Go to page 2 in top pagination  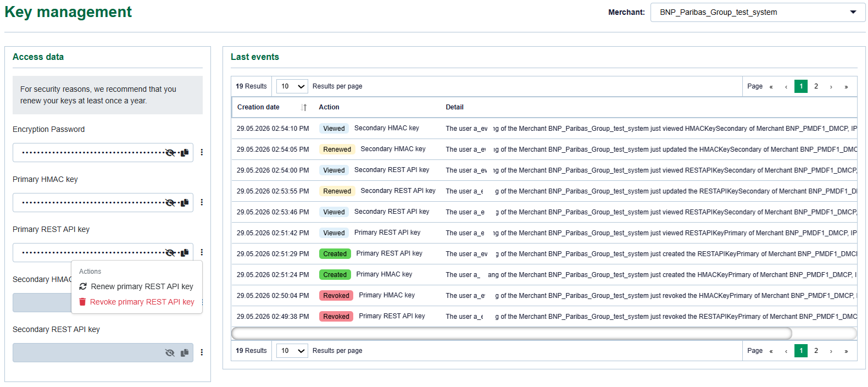coord(816,86)
